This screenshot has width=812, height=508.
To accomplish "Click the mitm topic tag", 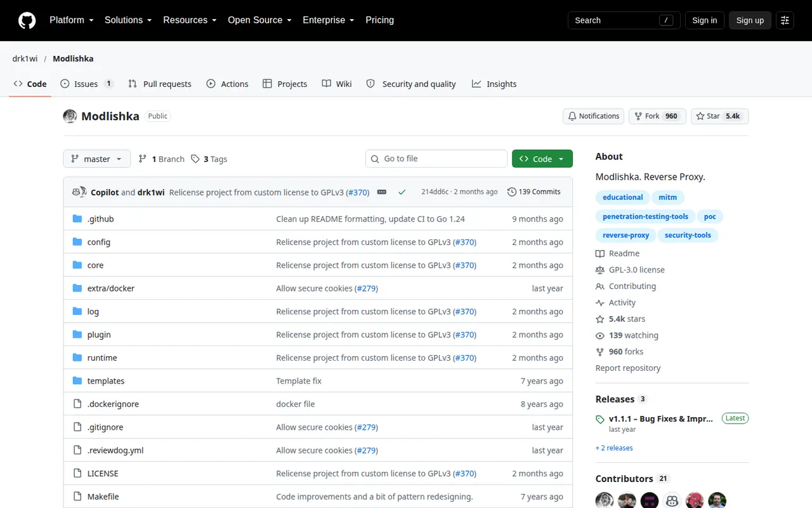I will tap(667, 197).
